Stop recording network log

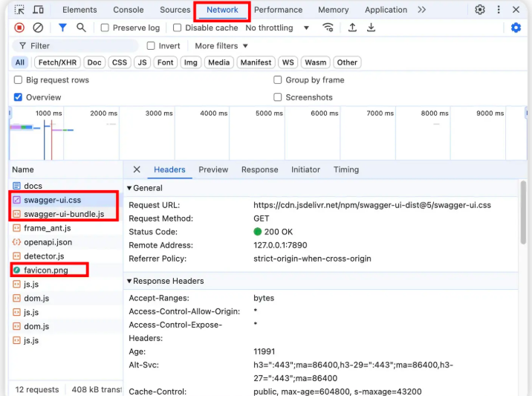coord(19,27)
